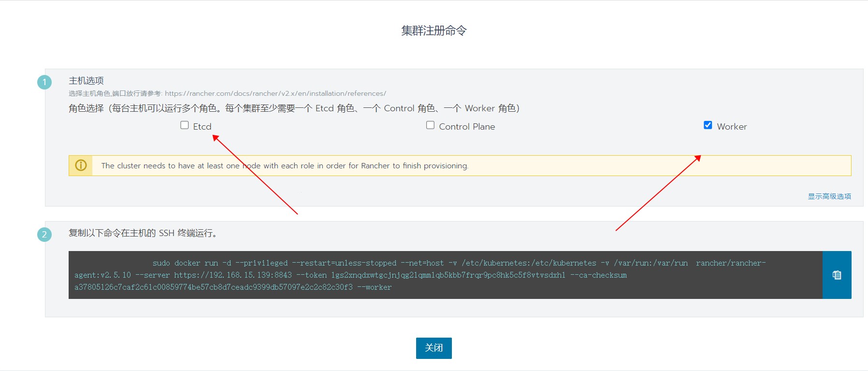The height and width of the screenshot is (371, 868).
Task: Enable the Control Plane role checkbox
Action: (x=430, y=125)
